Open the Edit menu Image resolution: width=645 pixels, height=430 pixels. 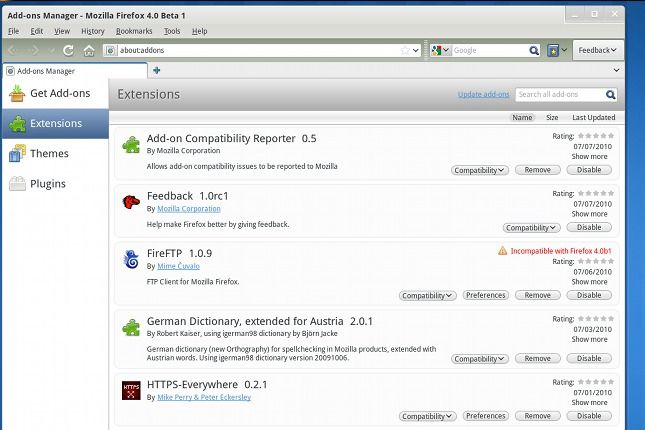[37, 31]
